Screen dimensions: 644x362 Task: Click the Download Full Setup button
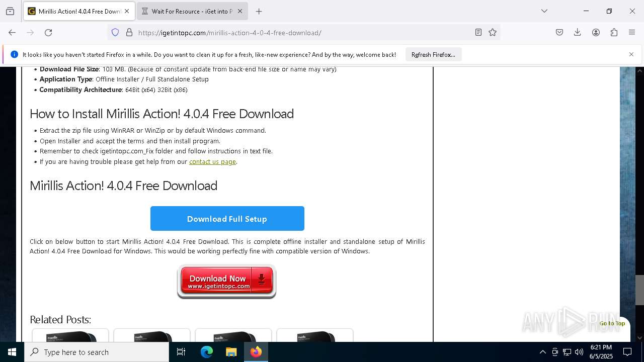(x=227, y=219)
